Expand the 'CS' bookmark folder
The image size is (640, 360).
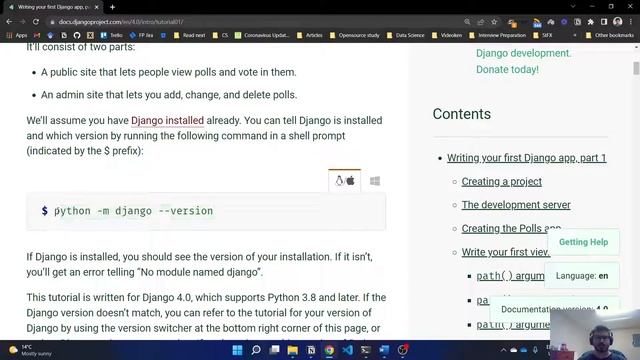point(220,36)
